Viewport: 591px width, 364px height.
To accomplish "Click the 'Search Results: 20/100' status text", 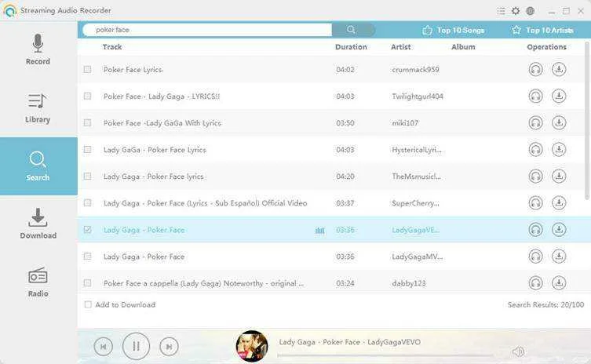I will [545, 305].
